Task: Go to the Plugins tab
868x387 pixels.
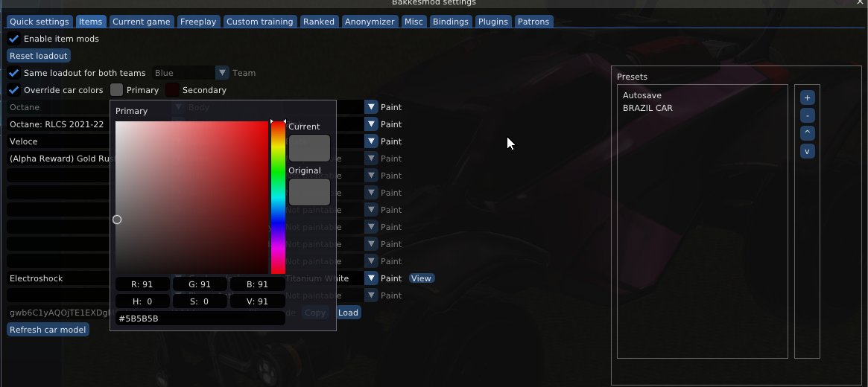Action: (492, 22)
